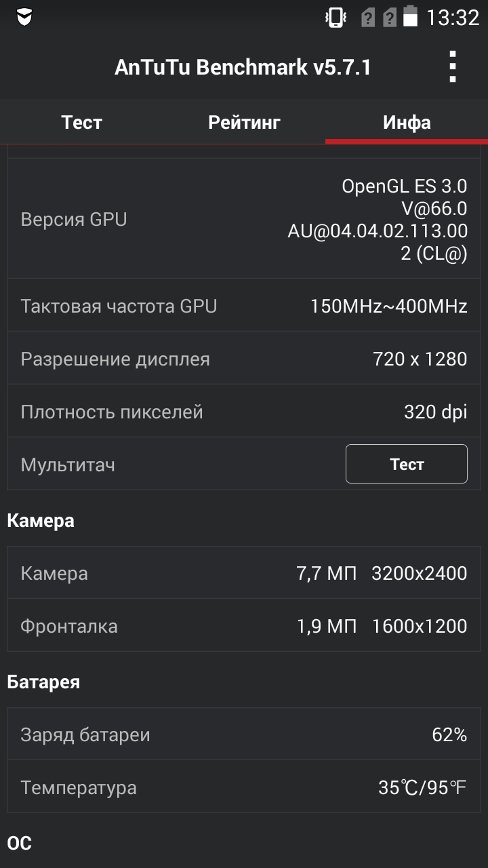Select the Плотность пикселей row

[244, 411]
